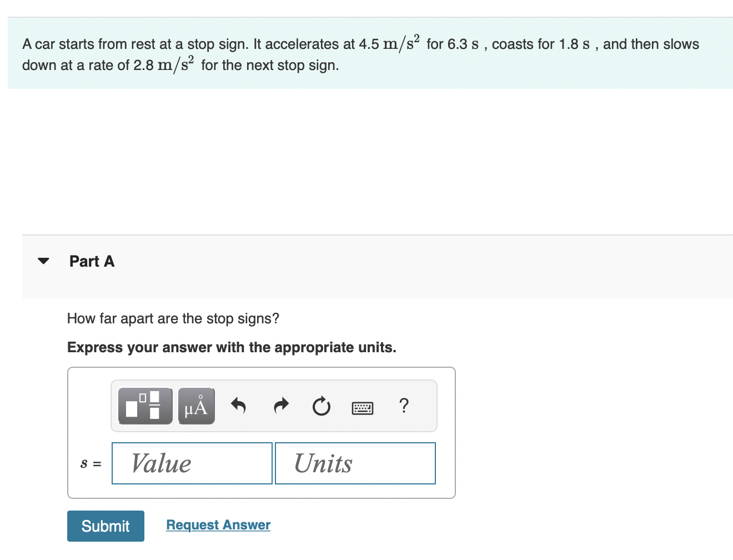Screen dimensions: 733x560
Task: Reset the answer field with circular arrow
Action: click(321, 406)
